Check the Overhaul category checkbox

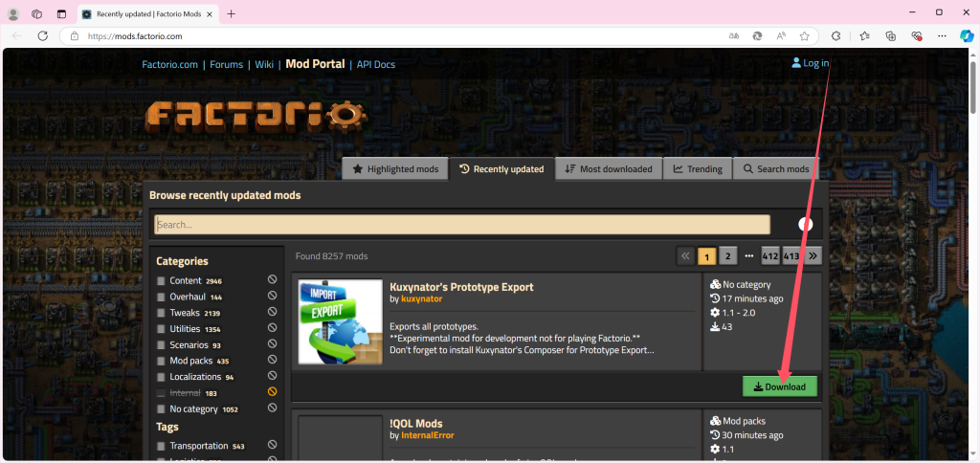[162, 297]
